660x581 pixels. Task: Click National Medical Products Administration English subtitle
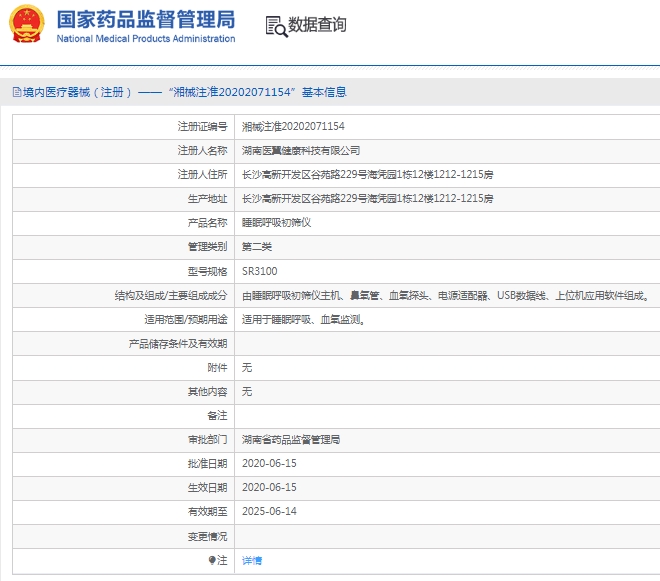146,39
